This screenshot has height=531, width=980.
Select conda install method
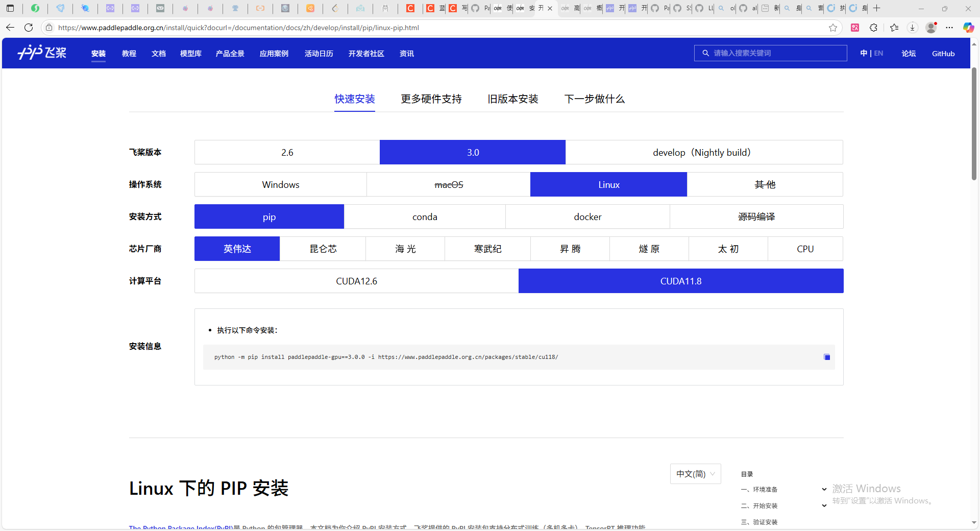pos(425,216)
